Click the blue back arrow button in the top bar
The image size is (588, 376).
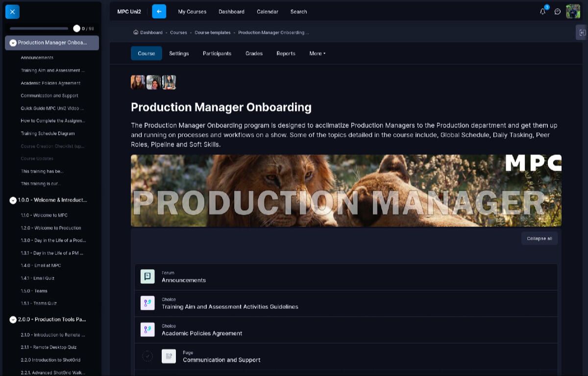point(159,11)
